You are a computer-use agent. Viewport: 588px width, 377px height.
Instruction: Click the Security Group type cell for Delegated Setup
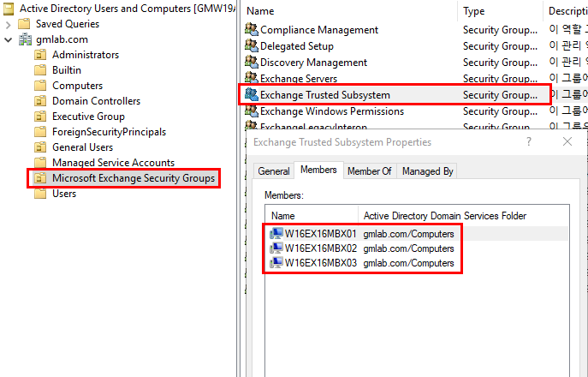tap(500, 45)
